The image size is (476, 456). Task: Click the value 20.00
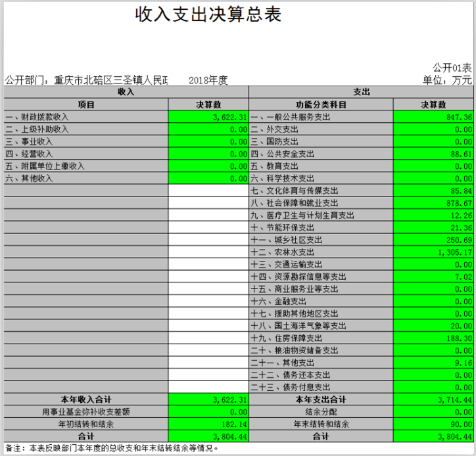point(461,326)
